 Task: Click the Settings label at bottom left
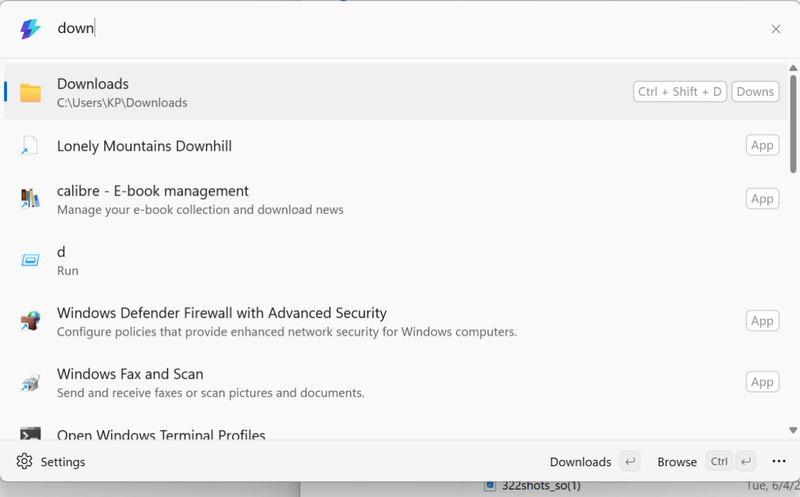[62, 462]
